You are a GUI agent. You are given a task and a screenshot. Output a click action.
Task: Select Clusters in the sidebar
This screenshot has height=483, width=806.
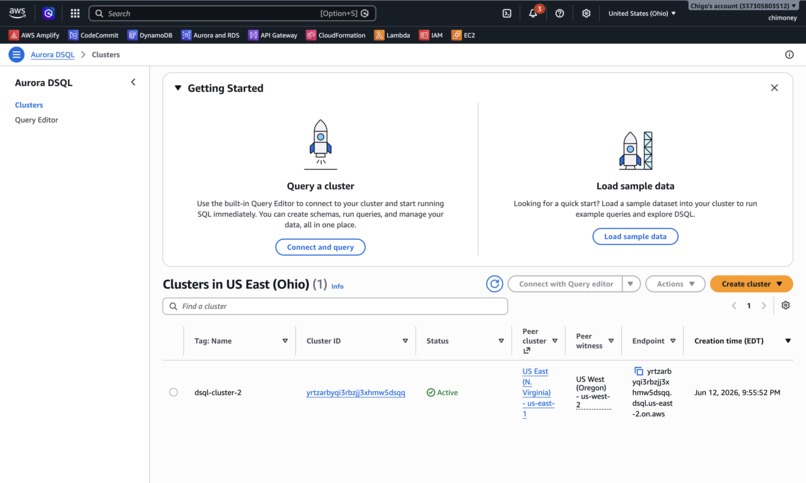pos(29,105)
